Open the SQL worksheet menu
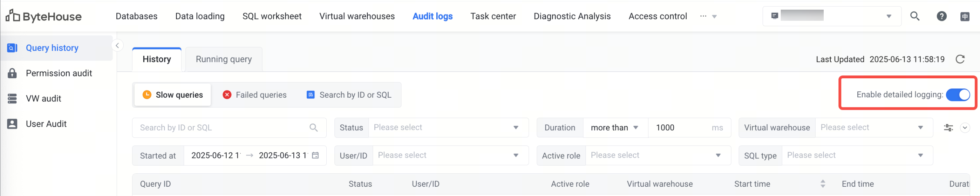This screenshot has height=196, width=980. (271, 16)
